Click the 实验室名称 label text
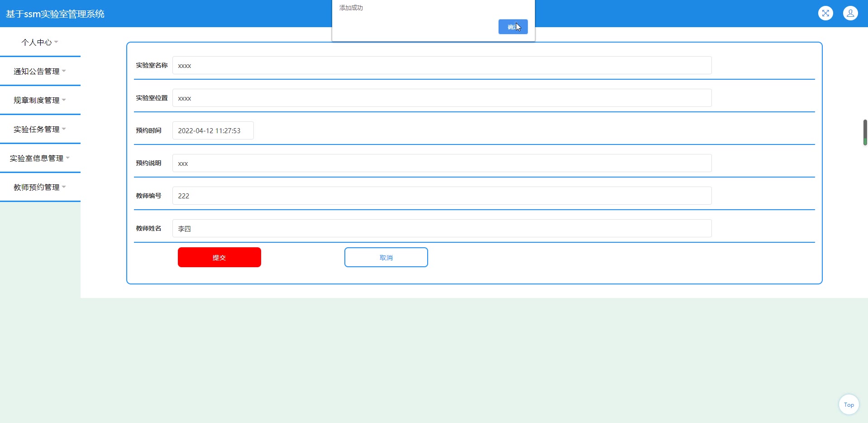The height and width of the screenshot is (423, 868). (152, 65)
